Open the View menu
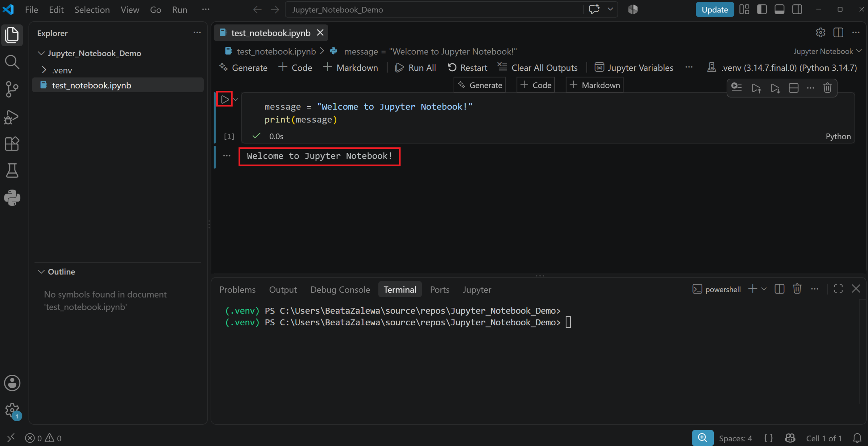 (130, 9)
